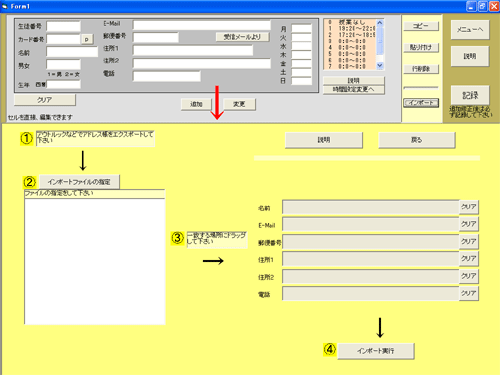The width and height of the screenshot is (500, 375).
Task: Focus the E-Mail field in the top panel
Action: tap(202, 25)
